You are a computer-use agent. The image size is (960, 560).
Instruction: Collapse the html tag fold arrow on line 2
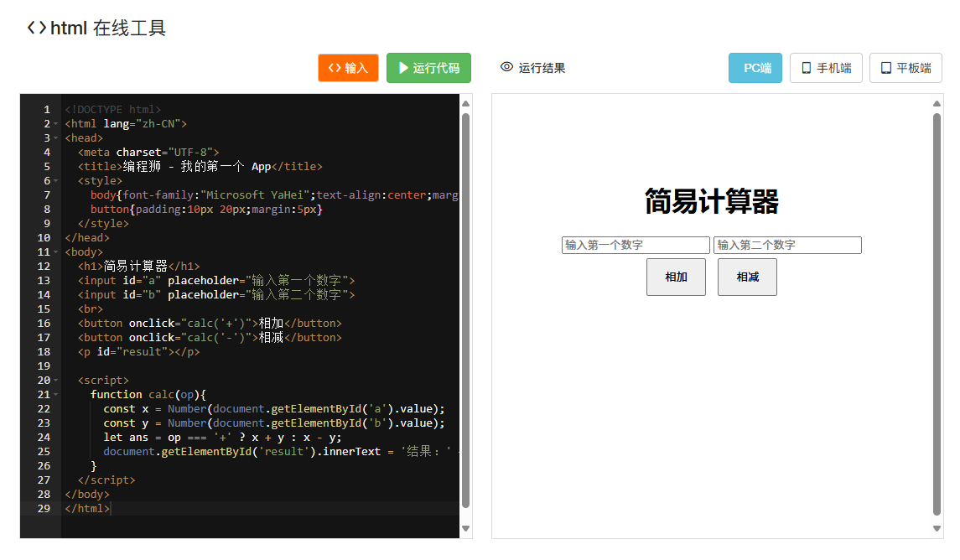point(55,124)
